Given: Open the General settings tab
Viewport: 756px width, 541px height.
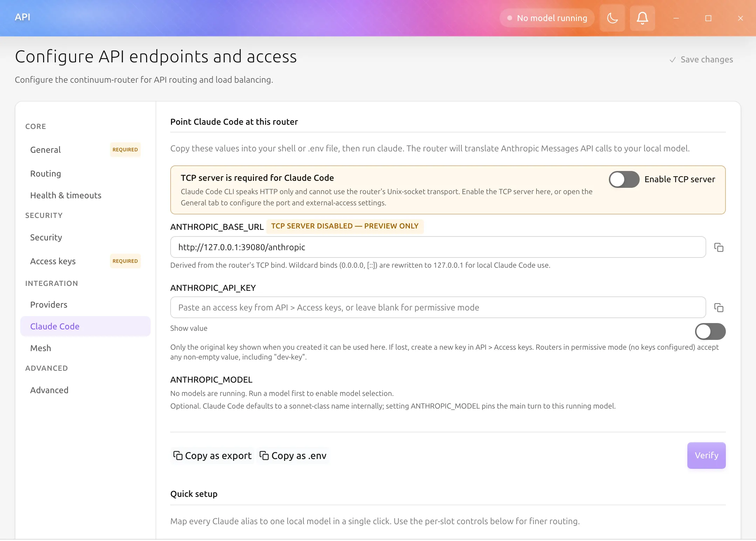Looking at the screenshot, I should 85,150.
